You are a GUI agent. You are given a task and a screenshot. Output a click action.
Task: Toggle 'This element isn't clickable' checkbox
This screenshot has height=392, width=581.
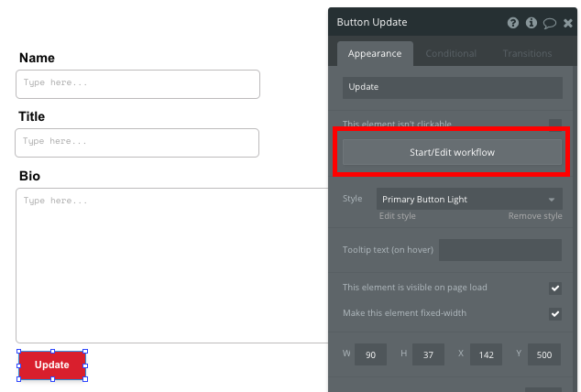[x=555, y=125]
